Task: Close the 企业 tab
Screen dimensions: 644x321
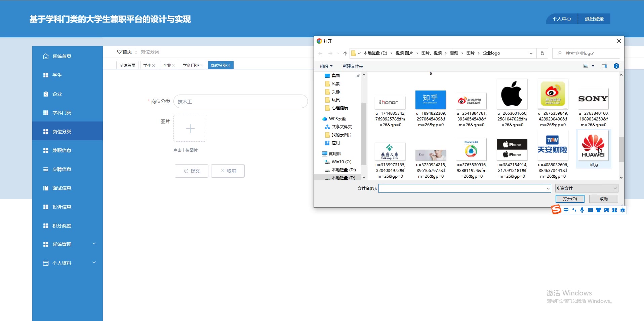Action: (173, 66)
